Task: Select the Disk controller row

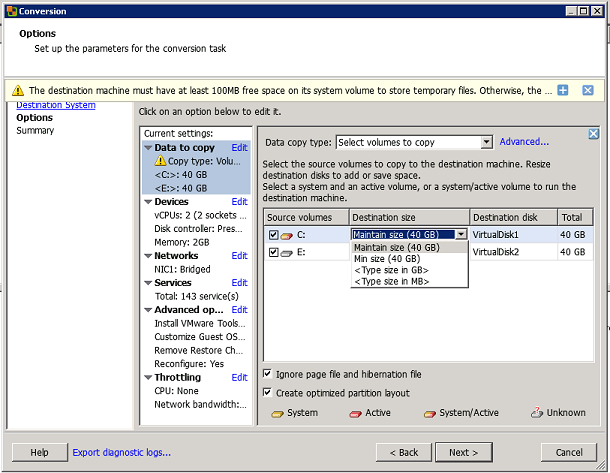Action: pyautogui.click(x=196, y=229)
